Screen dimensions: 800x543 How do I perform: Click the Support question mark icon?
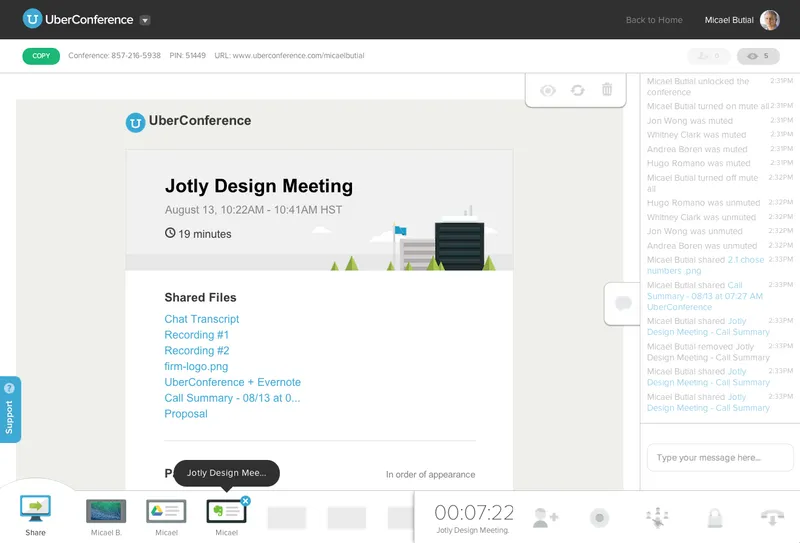tap(9, 388)
